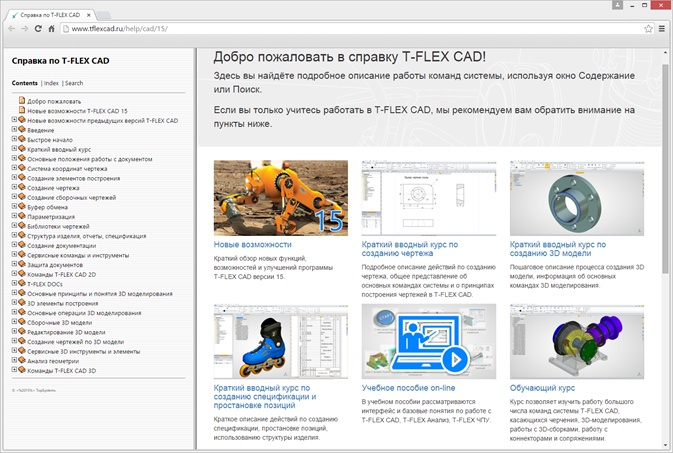Click the user profile icon in title bar
The width and height of the screenshot is (673, 453).
pos(617,5)
